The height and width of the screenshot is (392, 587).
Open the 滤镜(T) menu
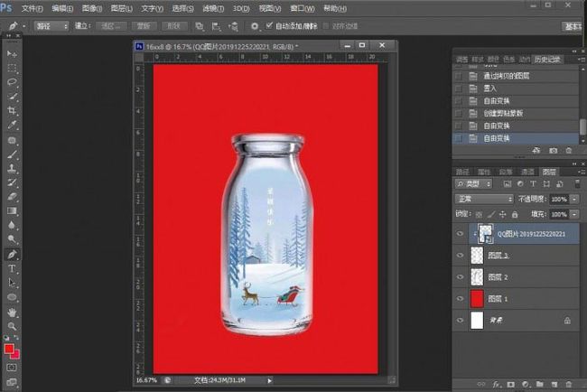(x=213, y=8)
